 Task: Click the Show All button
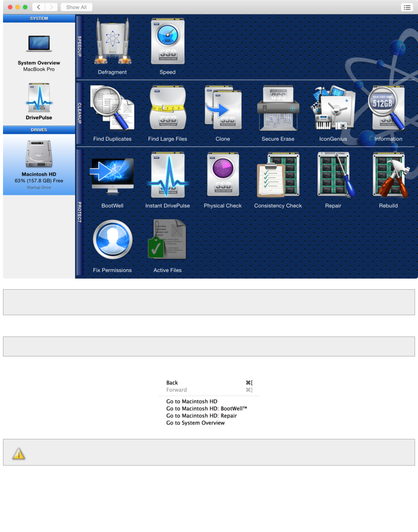76,7
